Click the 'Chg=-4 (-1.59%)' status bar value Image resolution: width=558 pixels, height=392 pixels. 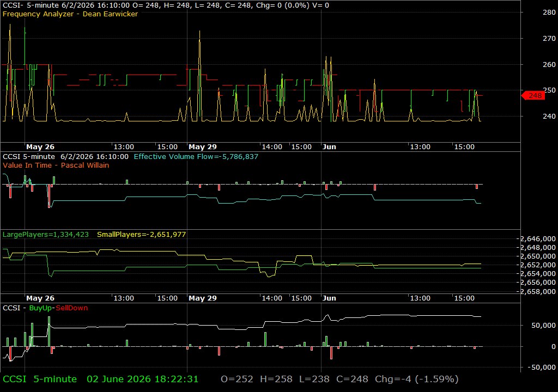pyautogui.click(x=417, y=379)
